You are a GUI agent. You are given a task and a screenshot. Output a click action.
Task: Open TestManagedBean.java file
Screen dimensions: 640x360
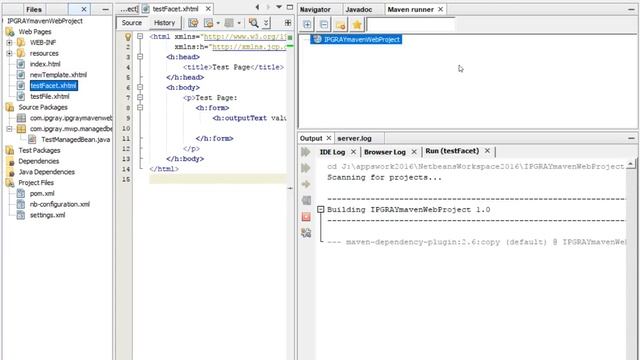(76, 140)
